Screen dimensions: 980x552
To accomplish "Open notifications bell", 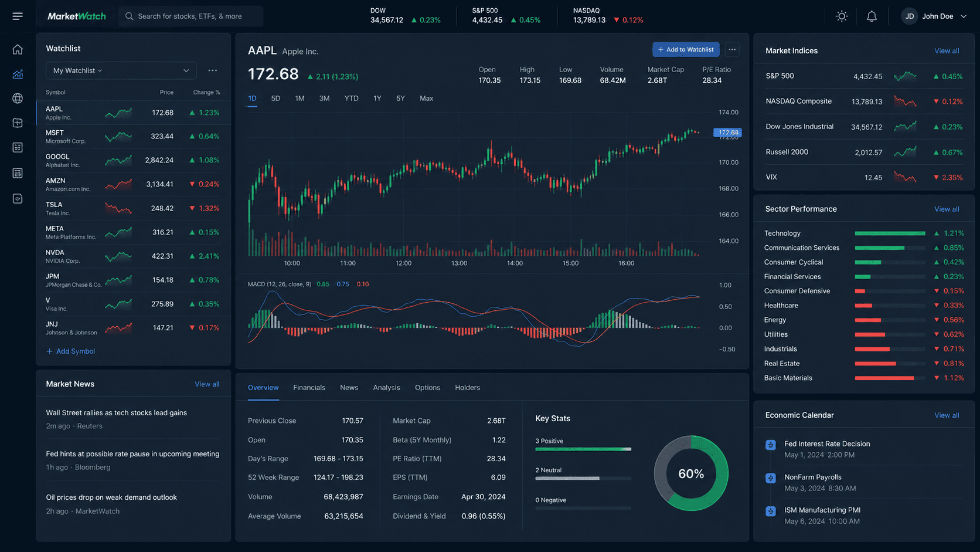I will [x=872, y=16].
